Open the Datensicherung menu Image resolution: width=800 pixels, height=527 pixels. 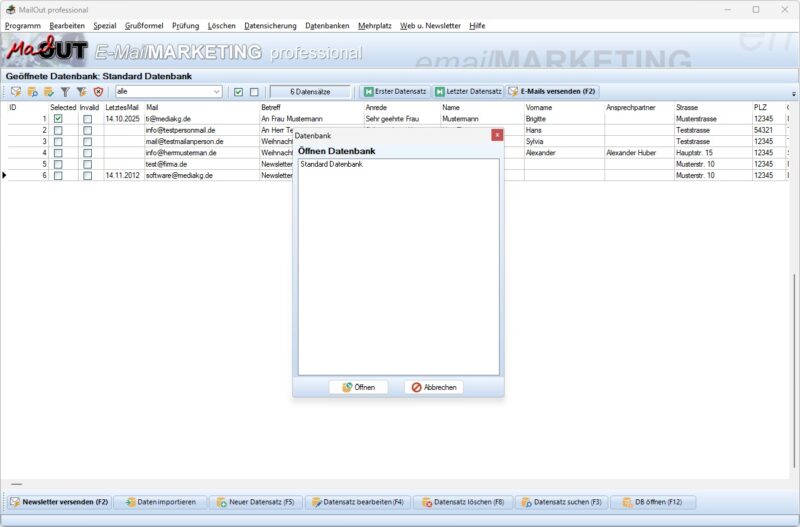(270, 25)
